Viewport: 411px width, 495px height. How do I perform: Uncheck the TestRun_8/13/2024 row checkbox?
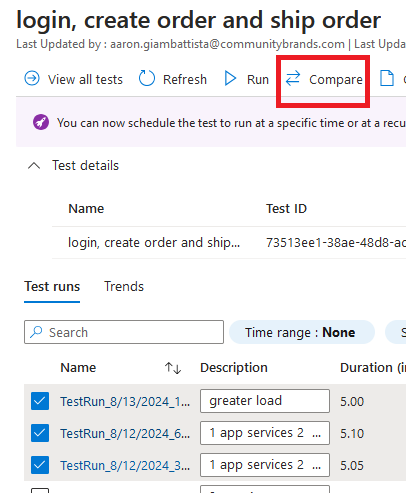click(x=40, y=401)
